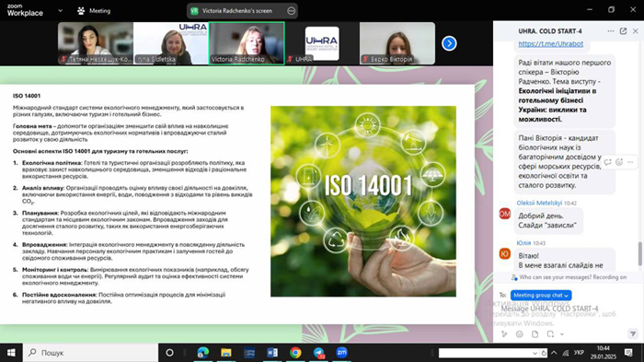Expand more screenshot options chevron in chat
This screenshot has height=362, width=644.
tap(562, 334)
